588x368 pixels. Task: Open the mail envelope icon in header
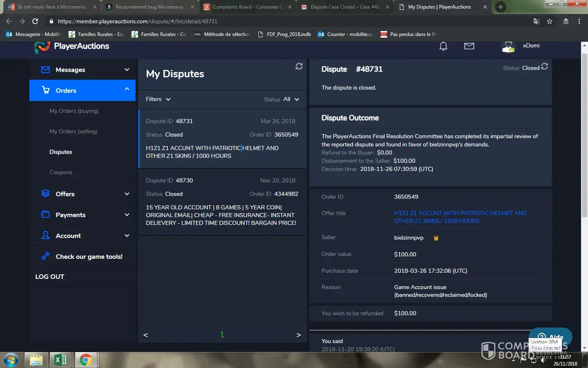click(x=469, y=46)
